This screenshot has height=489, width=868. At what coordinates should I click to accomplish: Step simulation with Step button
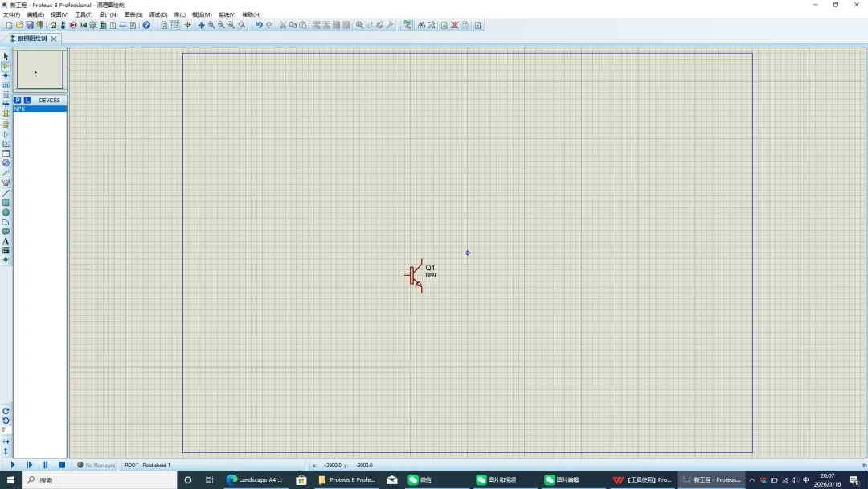tap(30, 465)
